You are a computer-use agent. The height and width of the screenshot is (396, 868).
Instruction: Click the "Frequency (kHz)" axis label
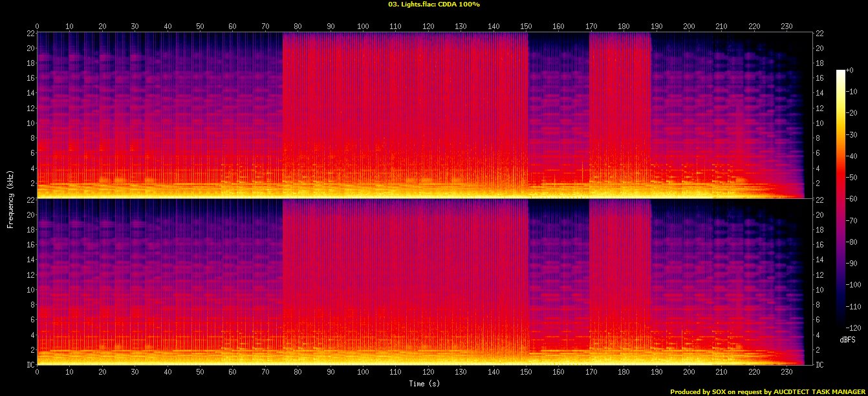coord(10,199)
